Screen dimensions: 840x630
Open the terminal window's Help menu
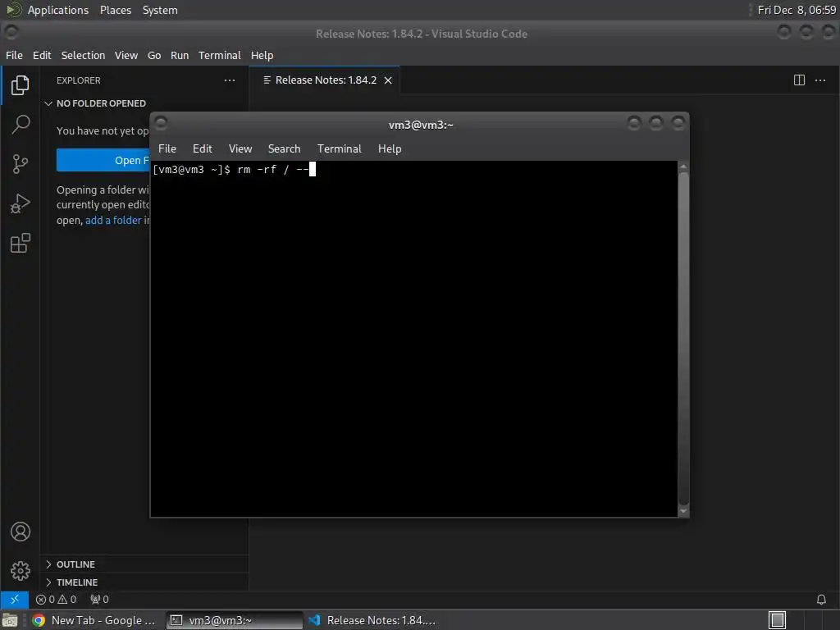(390, 148)
